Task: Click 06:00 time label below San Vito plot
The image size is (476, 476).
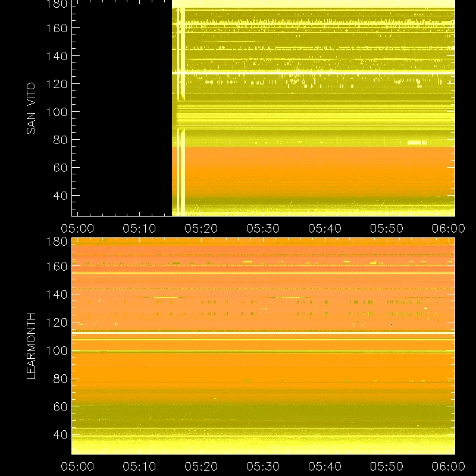Action: (x=449, y=228)
